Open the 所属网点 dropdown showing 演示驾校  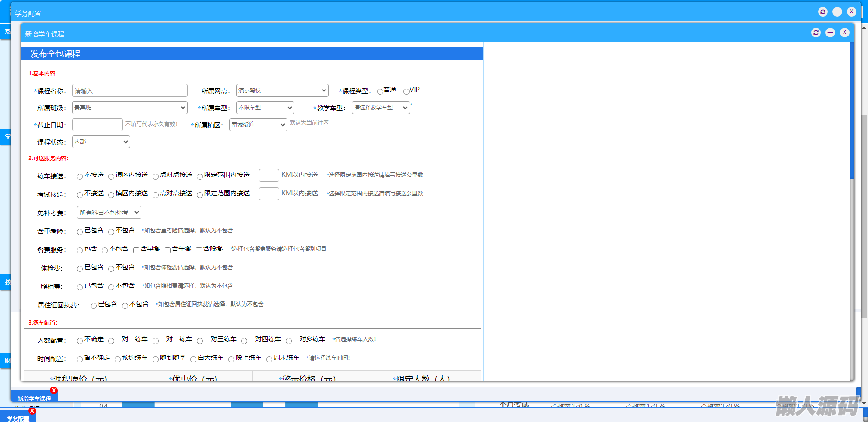pos(282,90)
